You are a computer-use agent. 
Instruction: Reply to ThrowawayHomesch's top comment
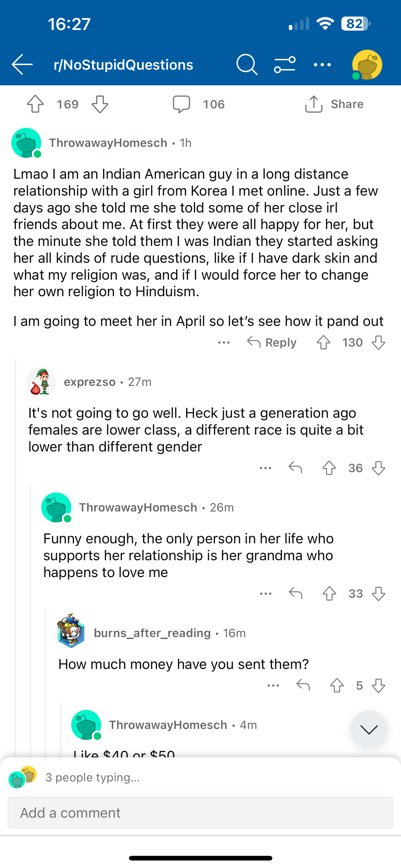click(x=272, y=342)
